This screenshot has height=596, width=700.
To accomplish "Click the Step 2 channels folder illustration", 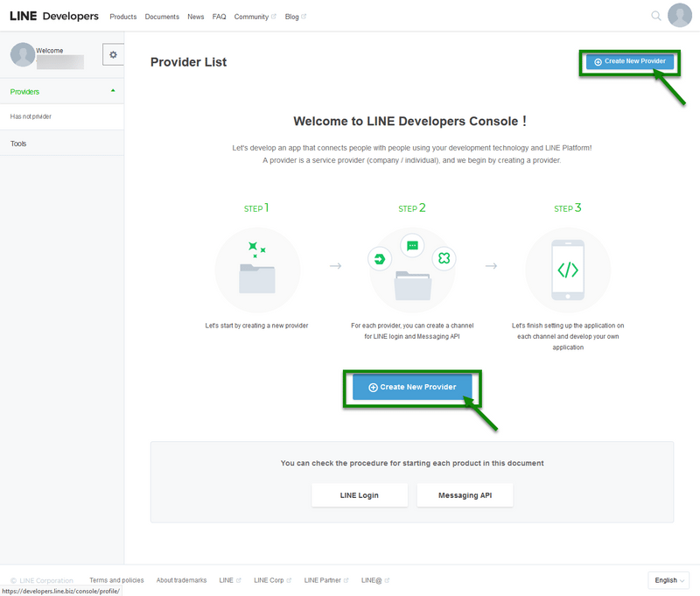I will (x=412, y=270).
